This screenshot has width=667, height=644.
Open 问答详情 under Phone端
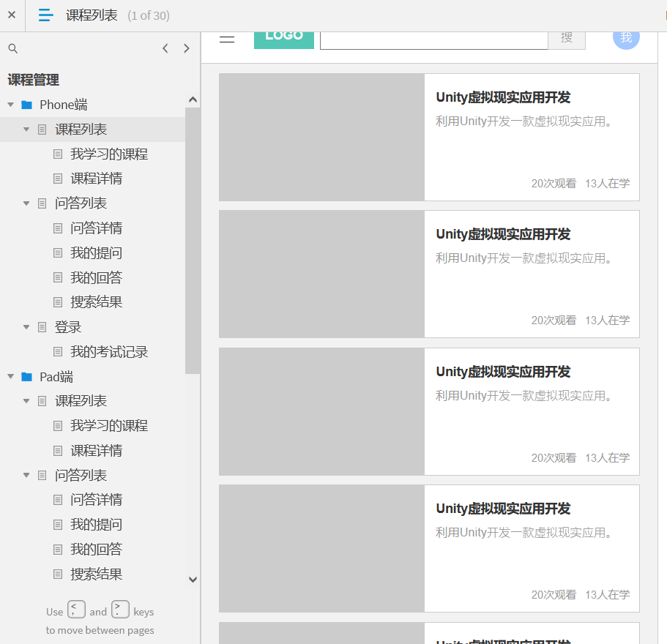96,228
